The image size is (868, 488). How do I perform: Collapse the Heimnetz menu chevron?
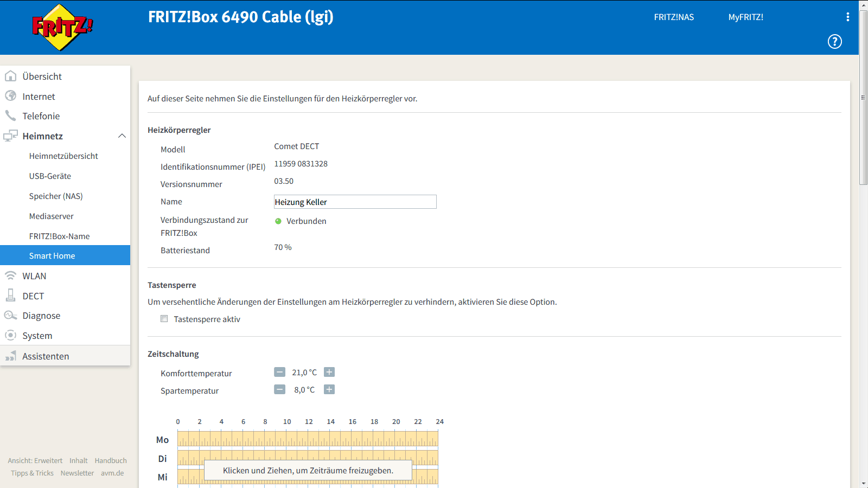tap(122, 136)
